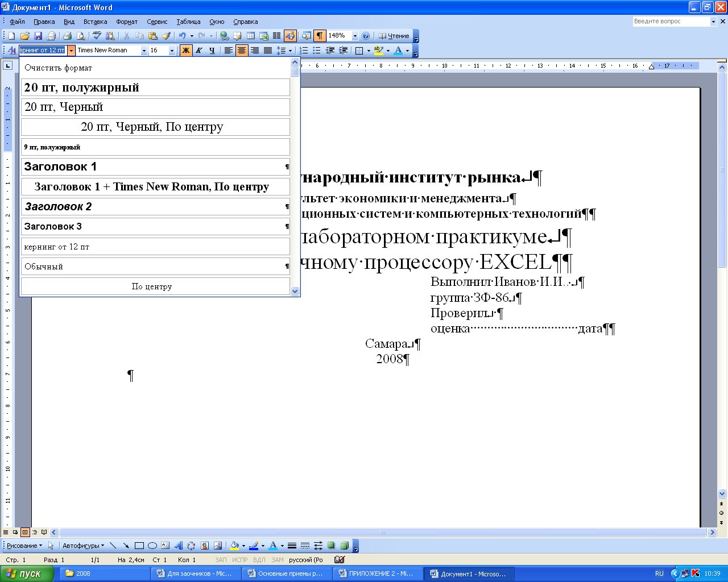Save the document with the floppy icon
The image size is (728, 582).
(x=38, y=36)
